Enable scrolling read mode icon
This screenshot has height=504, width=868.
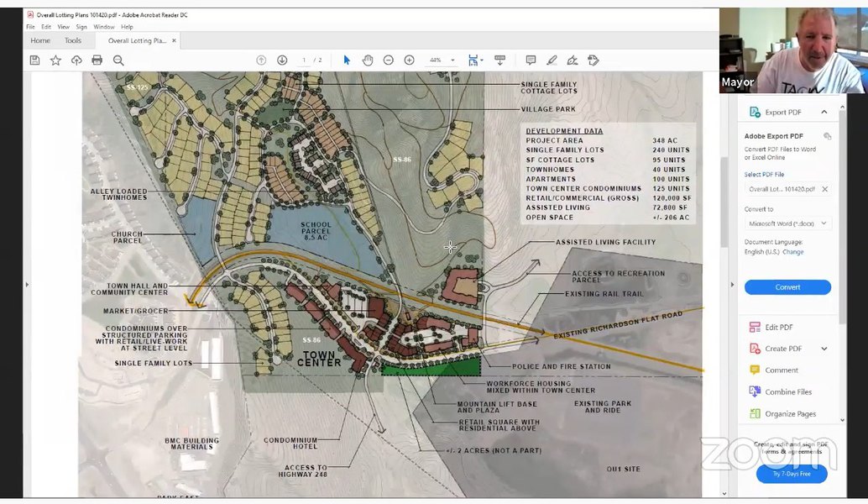click(x=499, y=60)
